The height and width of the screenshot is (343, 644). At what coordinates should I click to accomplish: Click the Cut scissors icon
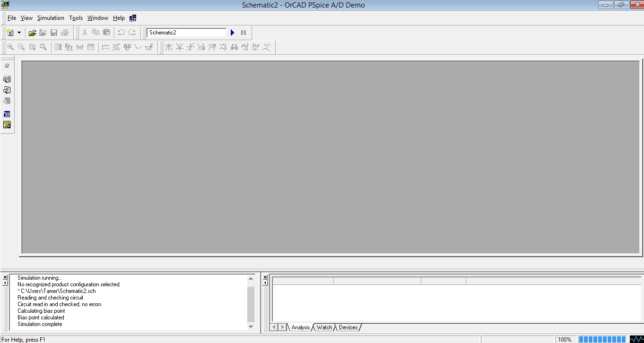click(85, 33)
